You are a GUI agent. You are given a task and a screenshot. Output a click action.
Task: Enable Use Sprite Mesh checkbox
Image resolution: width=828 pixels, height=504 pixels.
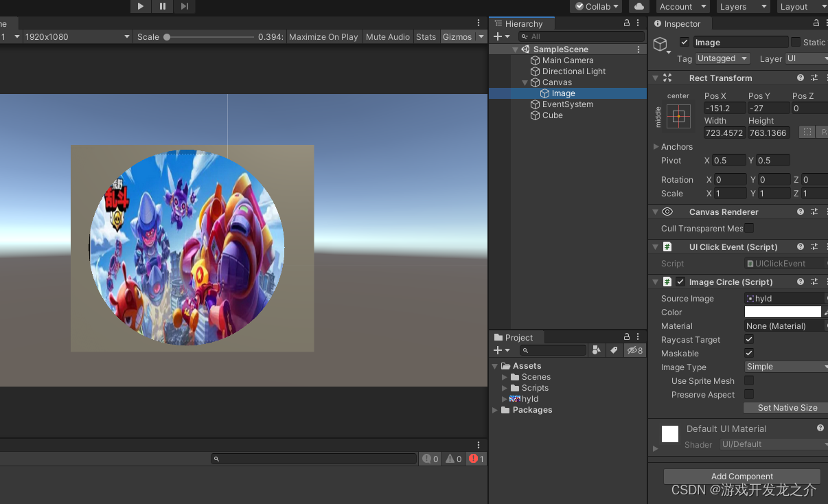click(749, 380)
